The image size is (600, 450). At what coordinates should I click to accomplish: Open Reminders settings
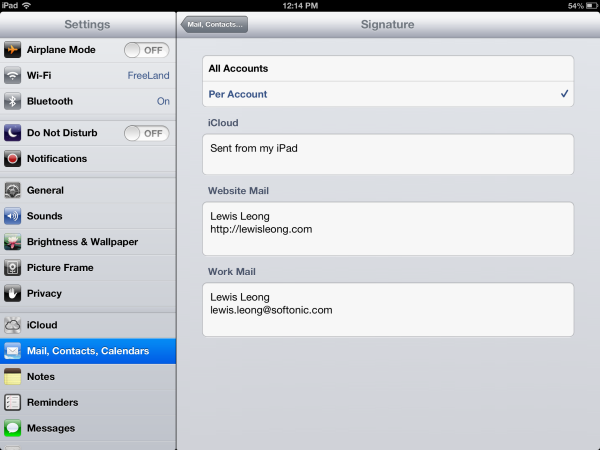coord(88,402)
